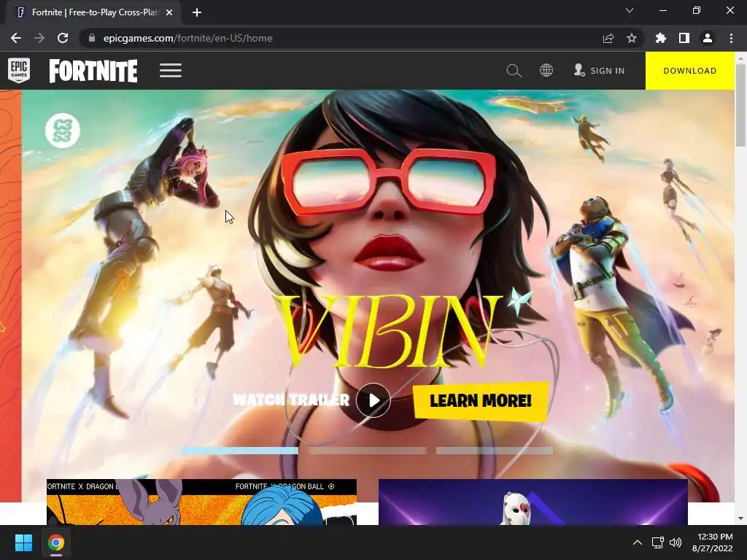Reload the Fortnite page
747x560 pixels.
(x=63, y=38)
